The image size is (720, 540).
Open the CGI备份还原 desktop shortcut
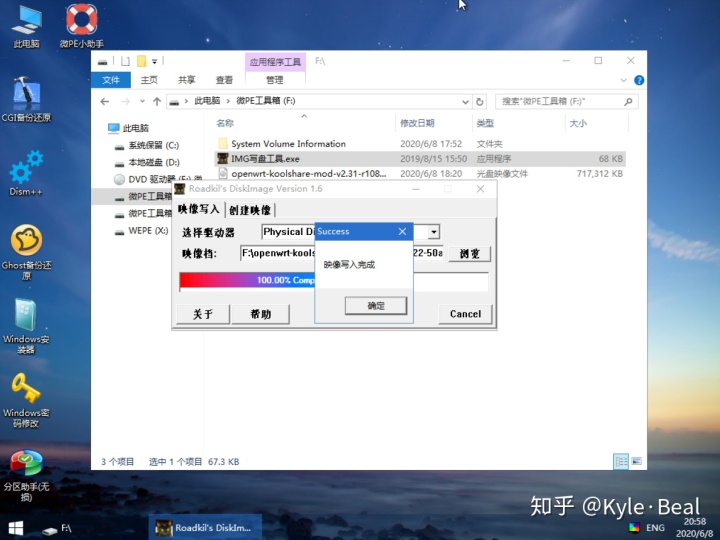26,99
